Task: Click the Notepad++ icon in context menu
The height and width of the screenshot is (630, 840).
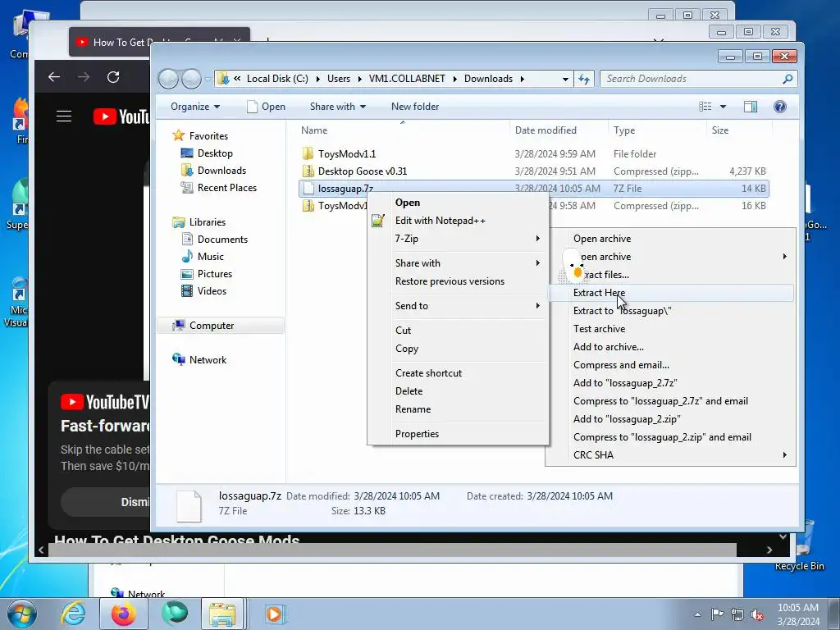Action: point(377,220)
